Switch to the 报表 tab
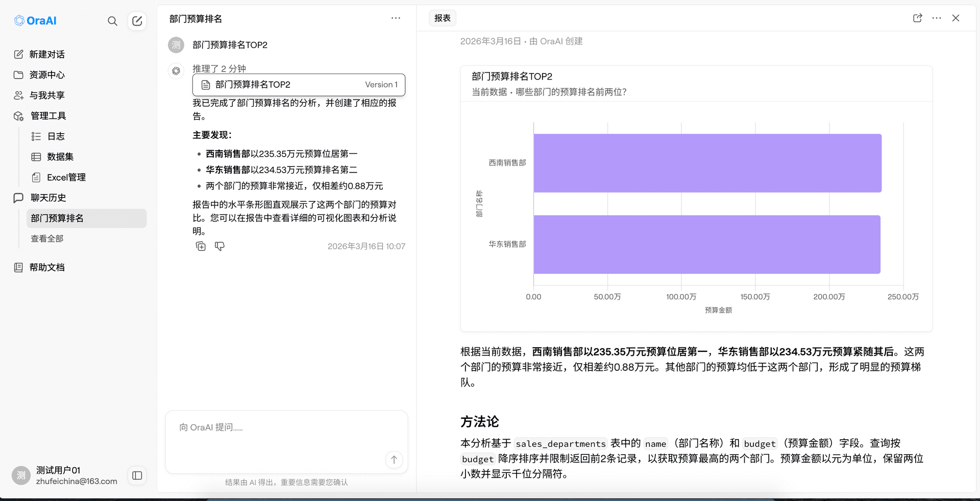The width and height of the screenshot is (980, 501). [442, 18]
